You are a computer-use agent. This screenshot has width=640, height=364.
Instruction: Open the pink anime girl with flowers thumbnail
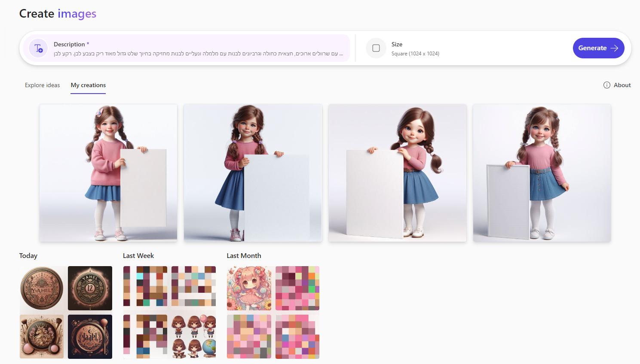(x=249, y=288)
